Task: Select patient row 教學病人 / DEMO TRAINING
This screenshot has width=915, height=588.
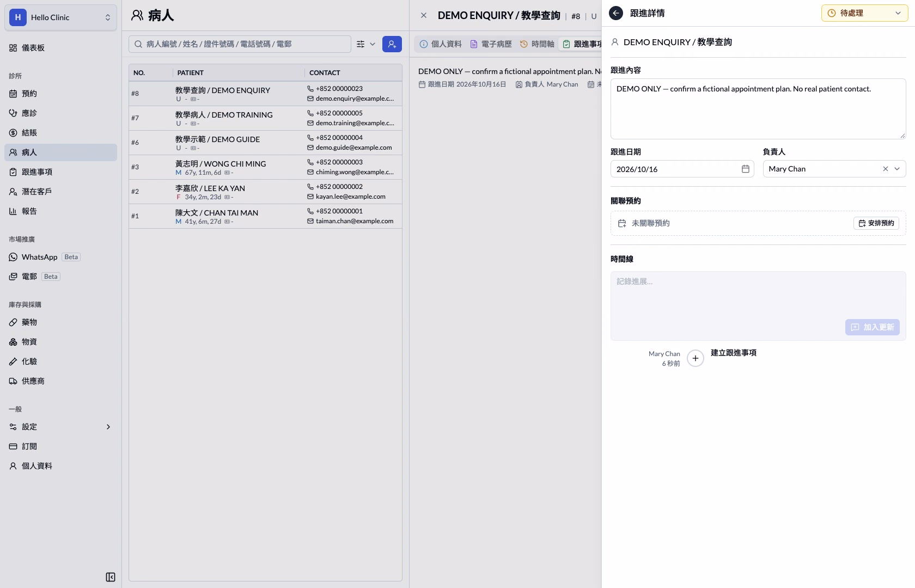Action: click(266, 118)
